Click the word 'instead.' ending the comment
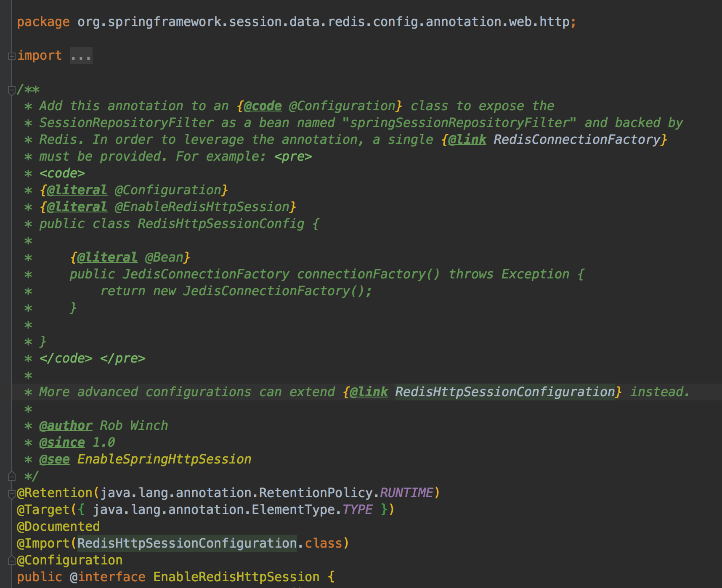This screenshot has height=588, width=722. (660, 392)
